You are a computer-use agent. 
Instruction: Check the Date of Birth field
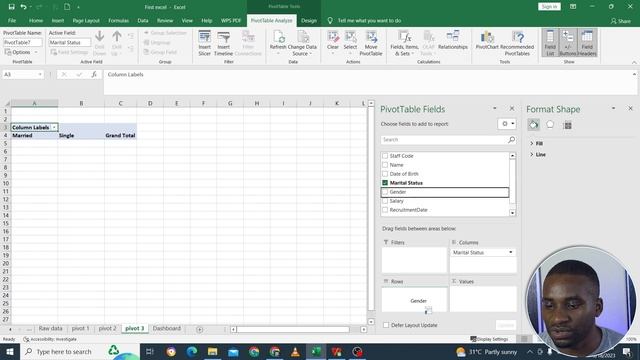pos(385,174)
